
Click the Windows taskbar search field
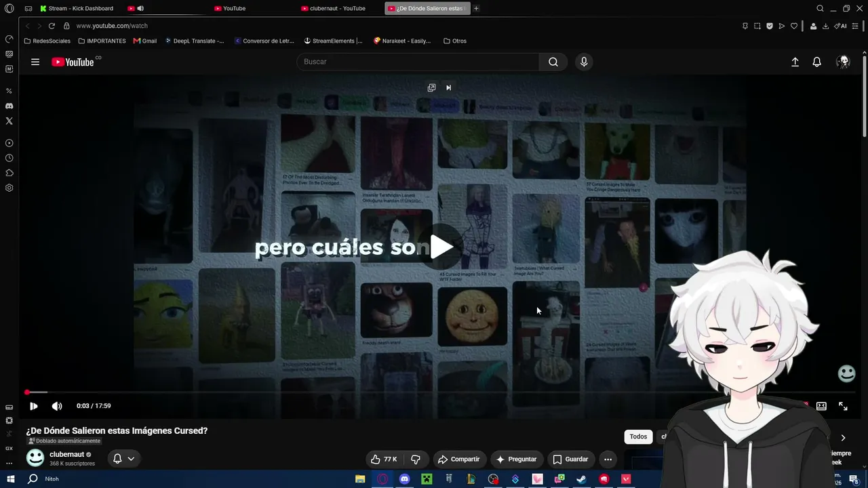[52, 479]
